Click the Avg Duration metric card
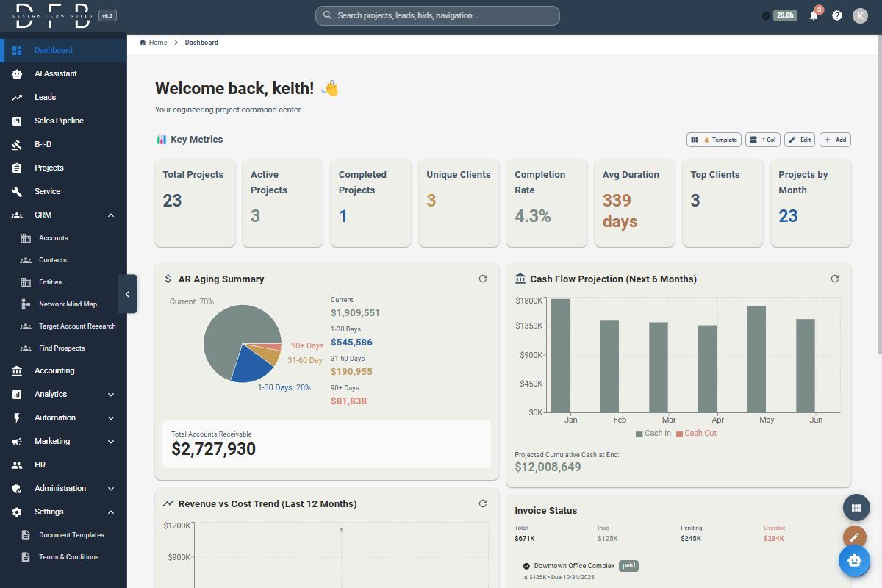 635,203
